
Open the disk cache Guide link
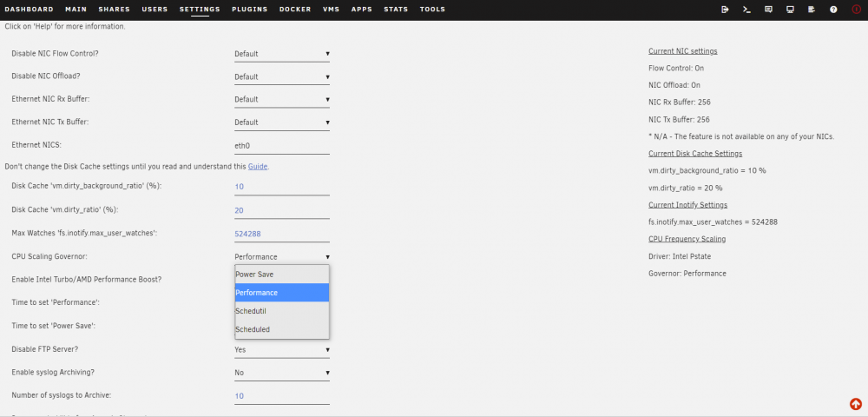point(258,166)
